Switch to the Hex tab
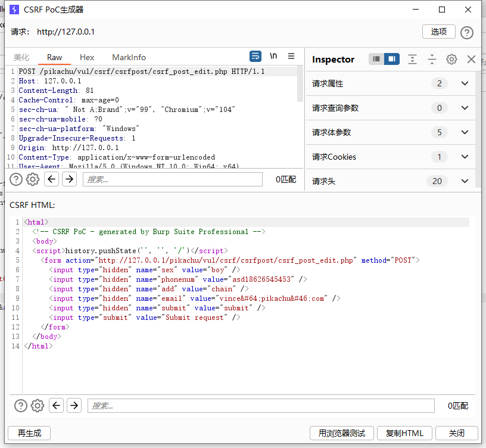486x448 pixels. 87,57
